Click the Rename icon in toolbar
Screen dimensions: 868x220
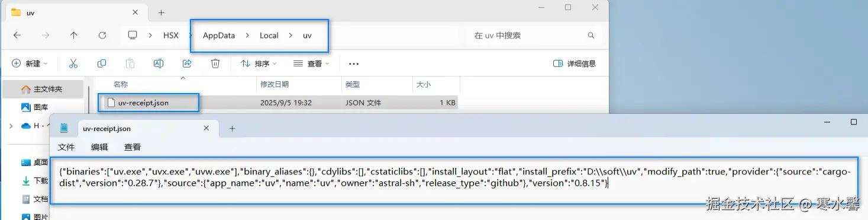159,63
